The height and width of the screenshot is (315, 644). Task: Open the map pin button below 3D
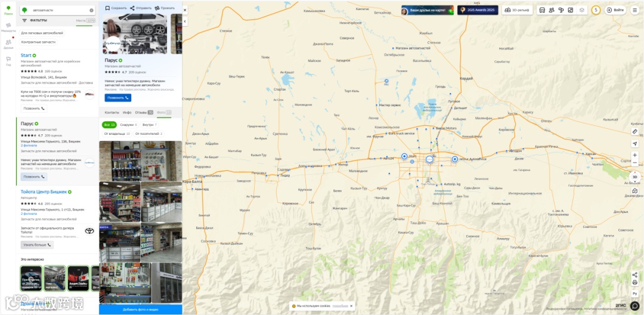tap(635, 191)
